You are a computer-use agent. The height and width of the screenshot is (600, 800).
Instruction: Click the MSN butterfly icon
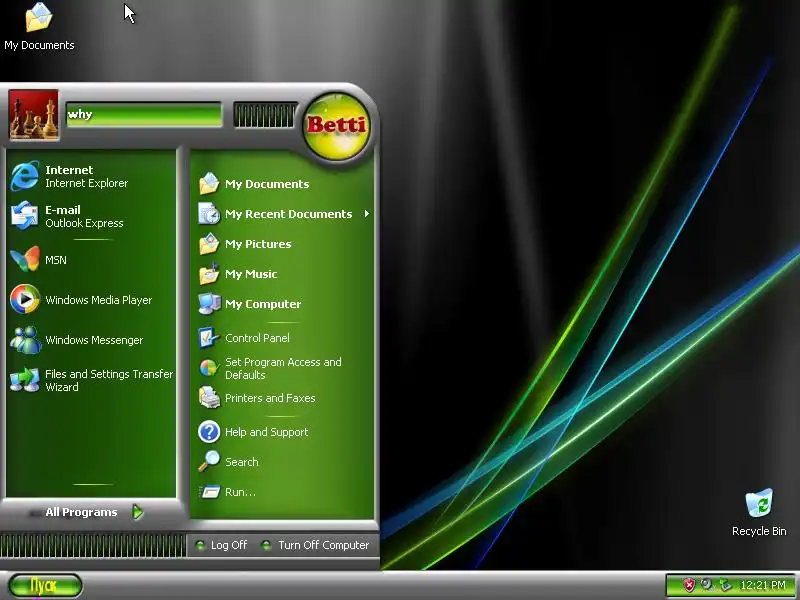(x=24, y=259)
